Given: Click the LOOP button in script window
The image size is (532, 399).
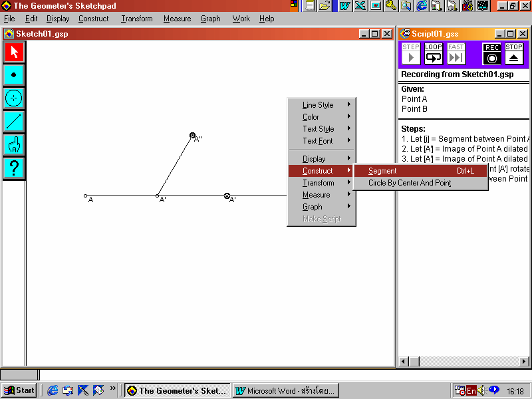Looking at the screenshot, I should (x=434, y=54).
